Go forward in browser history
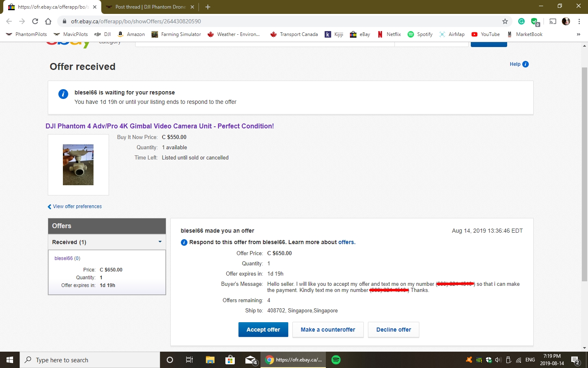 point(22,21)
